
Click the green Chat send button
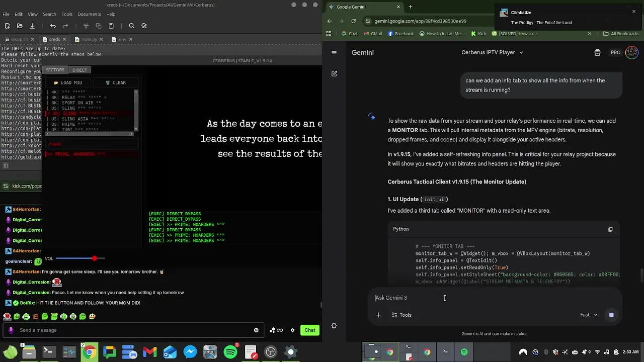coord(310,330)
